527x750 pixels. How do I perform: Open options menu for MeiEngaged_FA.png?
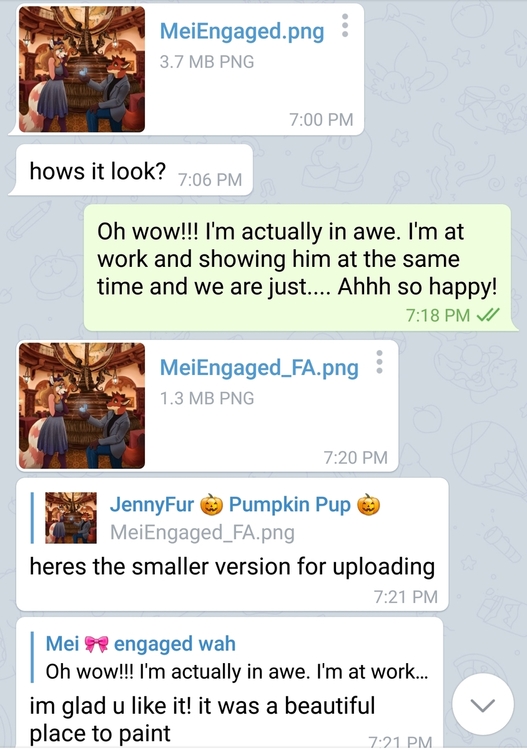379,362
